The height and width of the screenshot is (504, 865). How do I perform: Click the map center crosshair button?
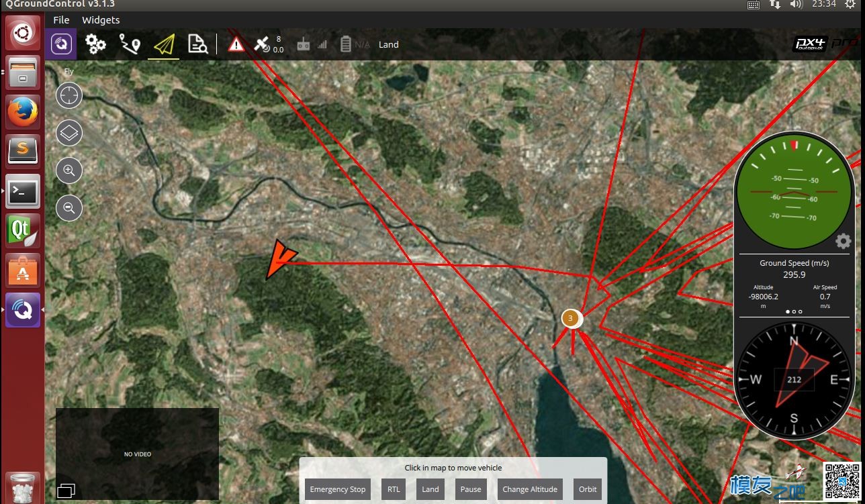coord(69,96)
